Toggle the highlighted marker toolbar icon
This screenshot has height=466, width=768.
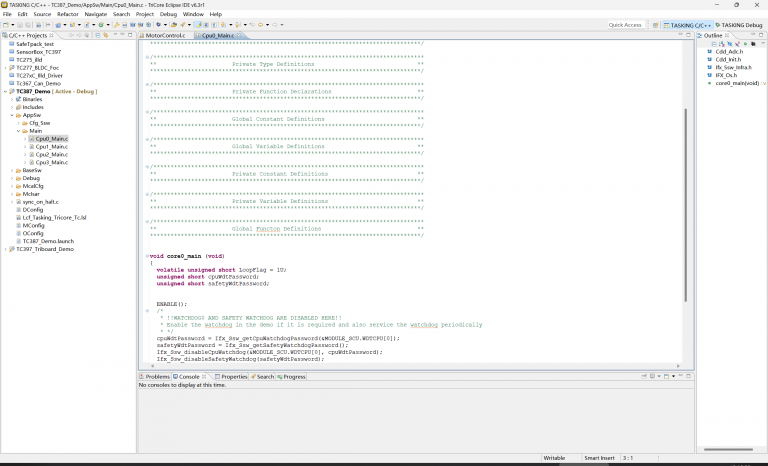pyautogui.click(x=198, y=25)
